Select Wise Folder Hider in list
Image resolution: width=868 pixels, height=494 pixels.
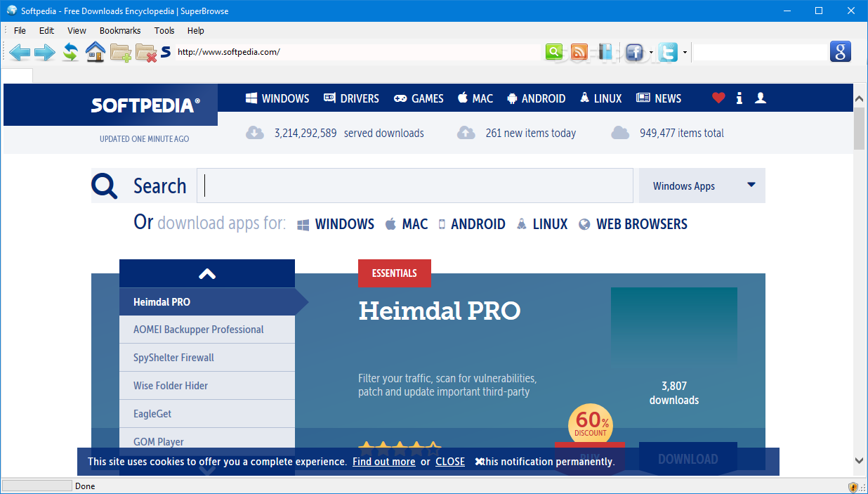(x=207, y=386)
